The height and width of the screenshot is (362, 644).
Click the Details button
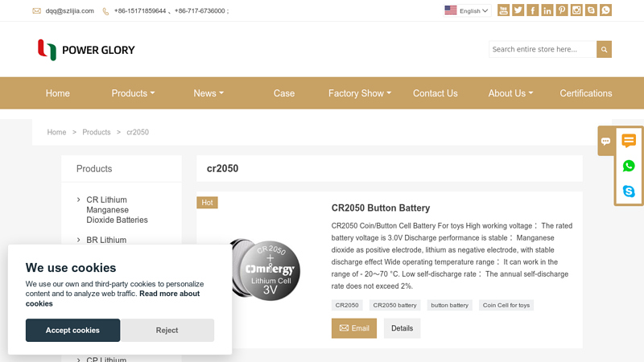[402, 328]
